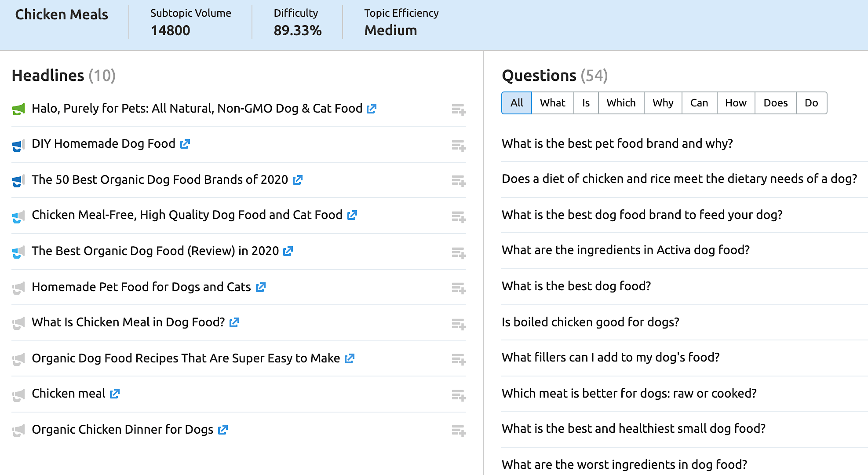This screenshot has width=868, height=475.
Task: Filter questions using the How tab
Action: pyautogui.click(x=736, y=103)
